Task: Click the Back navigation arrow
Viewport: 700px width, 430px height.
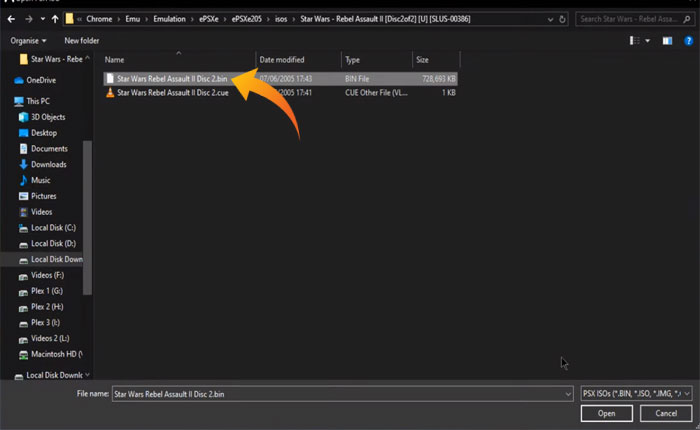Action: [12, 19]
